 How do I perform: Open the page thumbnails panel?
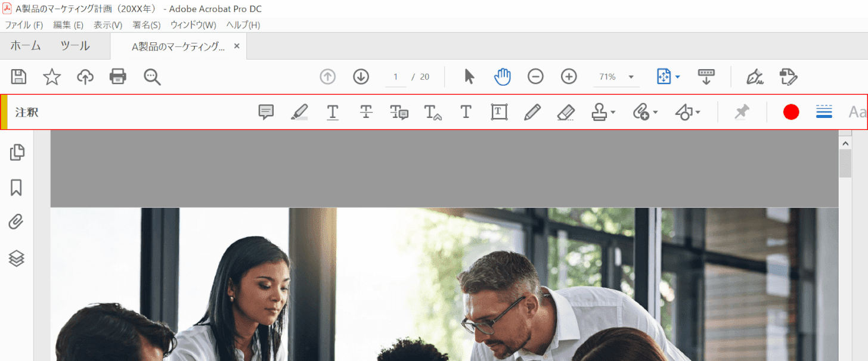17,153
